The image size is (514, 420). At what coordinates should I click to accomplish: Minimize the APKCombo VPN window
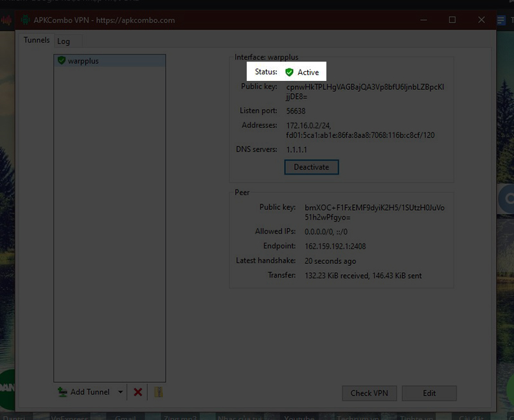[422, 20]
